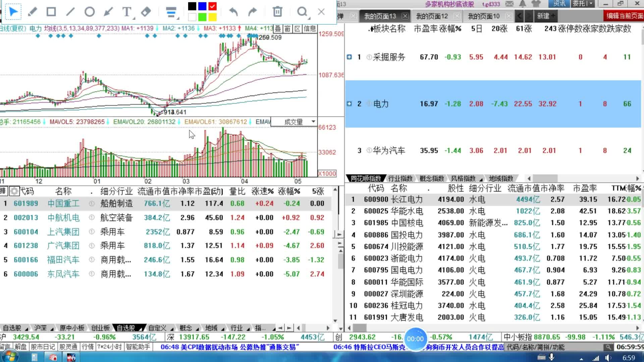Open the 风格指数 tab dropdown
This screenshot has width=644, height=362.
[481, 180]
